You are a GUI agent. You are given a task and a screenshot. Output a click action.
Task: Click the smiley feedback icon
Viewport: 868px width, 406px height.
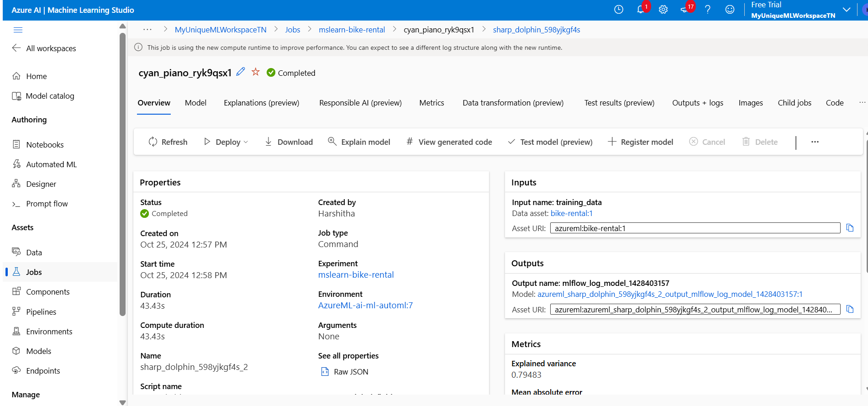pos(730,10)
